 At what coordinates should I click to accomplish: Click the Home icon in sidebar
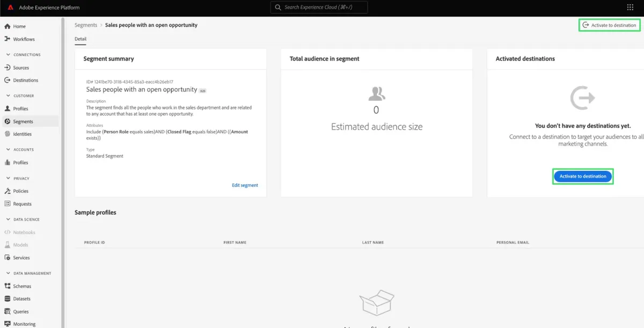coord(8,26)
